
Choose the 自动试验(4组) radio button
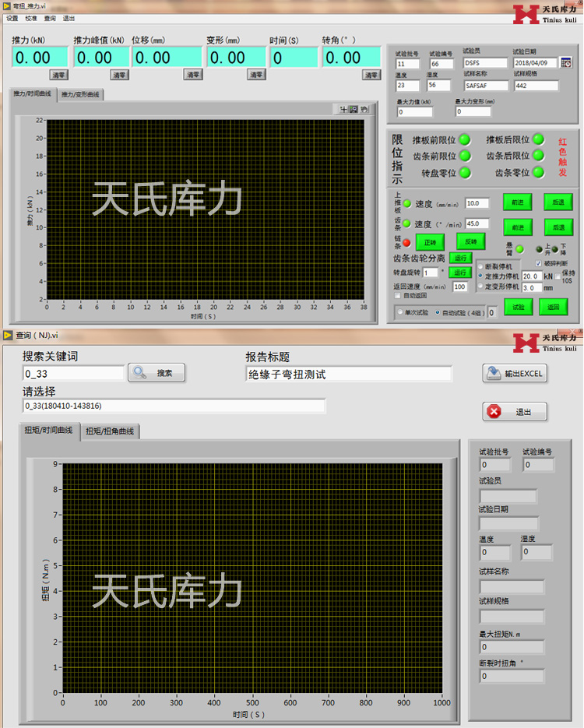pos(438,312)
